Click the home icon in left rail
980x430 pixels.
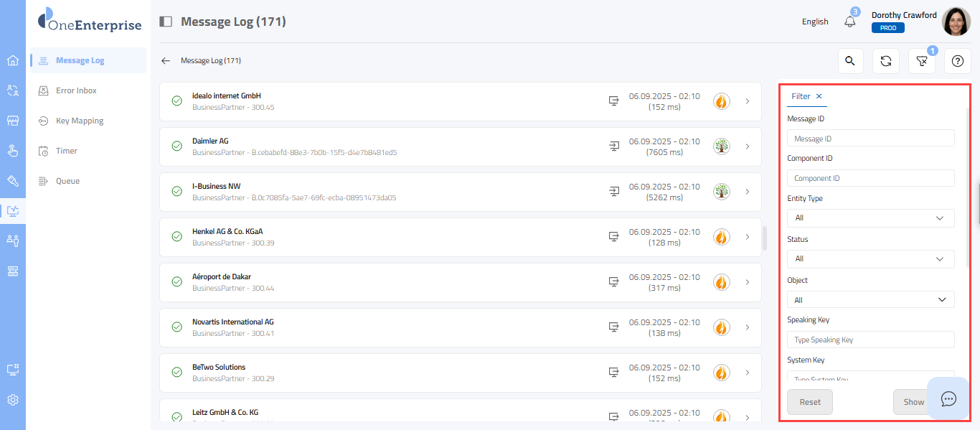coord(13,60)
